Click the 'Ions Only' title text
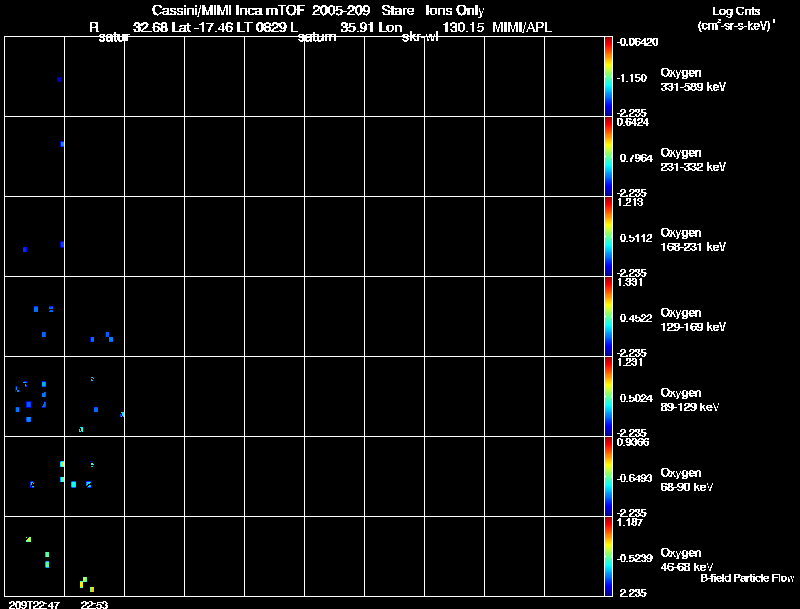Image resolution: width=800 pixels, height=609 pixels. [455, 11]
